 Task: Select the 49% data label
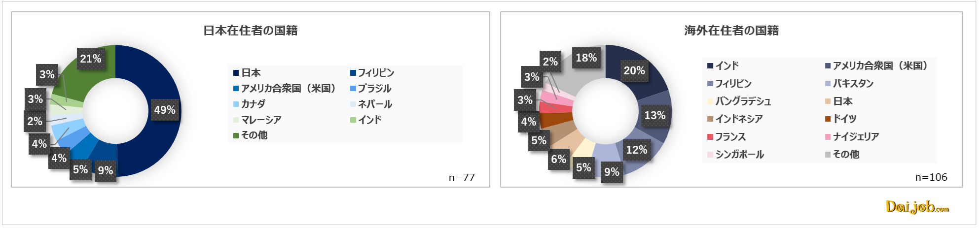[165, 110]
